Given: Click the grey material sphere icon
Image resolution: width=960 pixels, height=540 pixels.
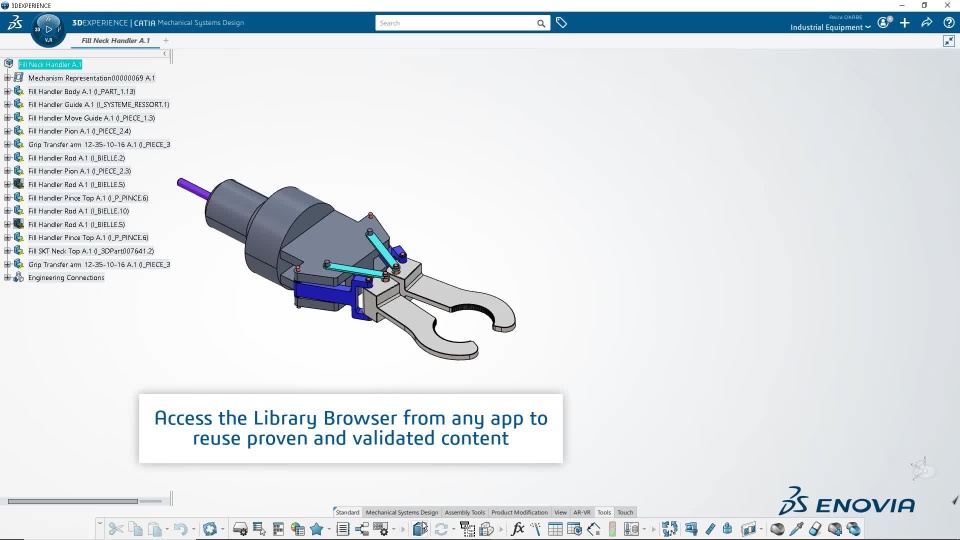Looking at the screenshot, I should tap(778, 528).
